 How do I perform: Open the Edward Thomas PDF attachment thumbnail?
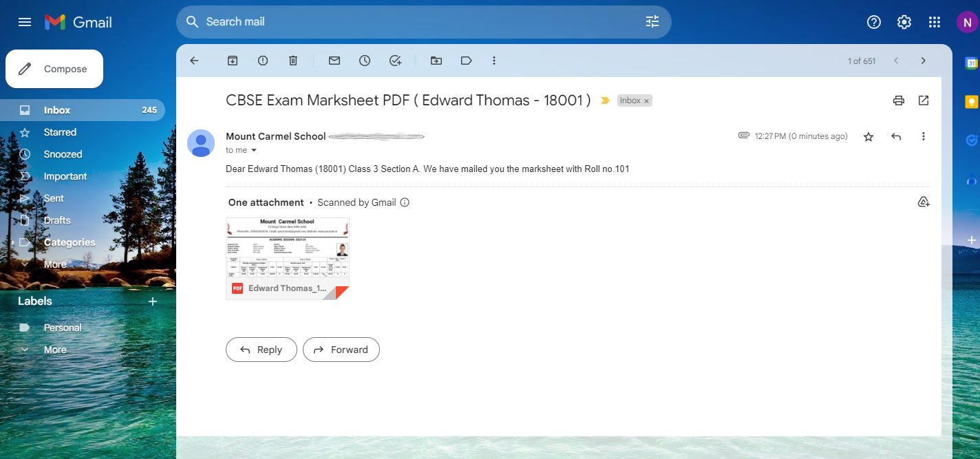pyautogui.click(x=287, y=258)
